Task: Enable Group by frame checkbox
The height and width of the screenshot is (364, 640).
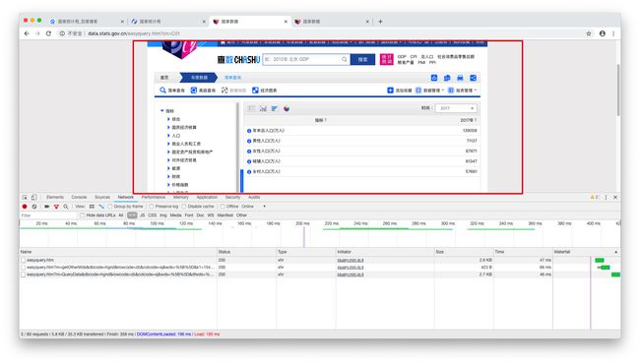Action: pos(110,207)
